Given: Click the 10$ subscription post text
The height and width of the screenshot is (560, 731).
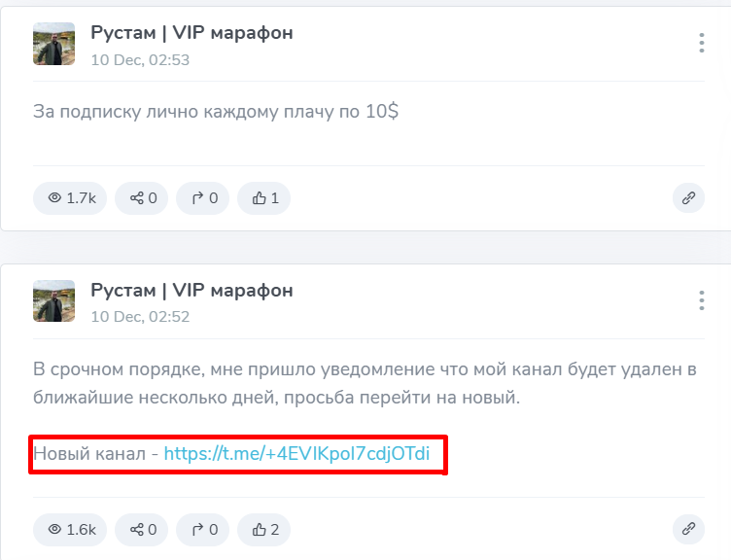Looking at the screenshot, I should click(x=216, y=111).
